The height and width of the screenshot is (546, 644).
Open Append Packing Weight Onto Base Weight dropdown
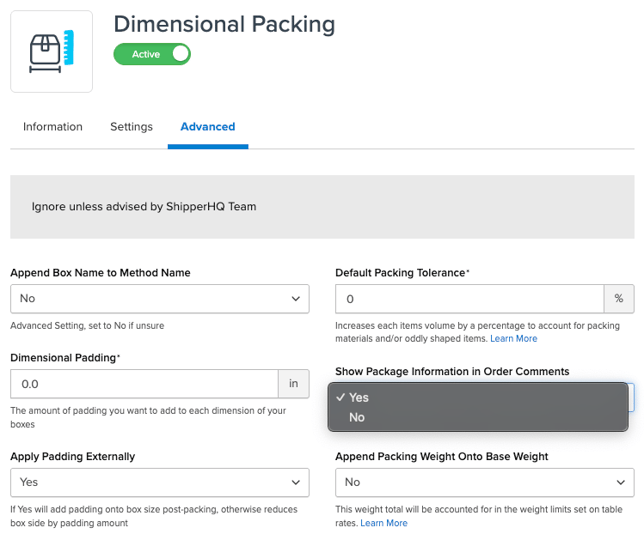[485, 482]
